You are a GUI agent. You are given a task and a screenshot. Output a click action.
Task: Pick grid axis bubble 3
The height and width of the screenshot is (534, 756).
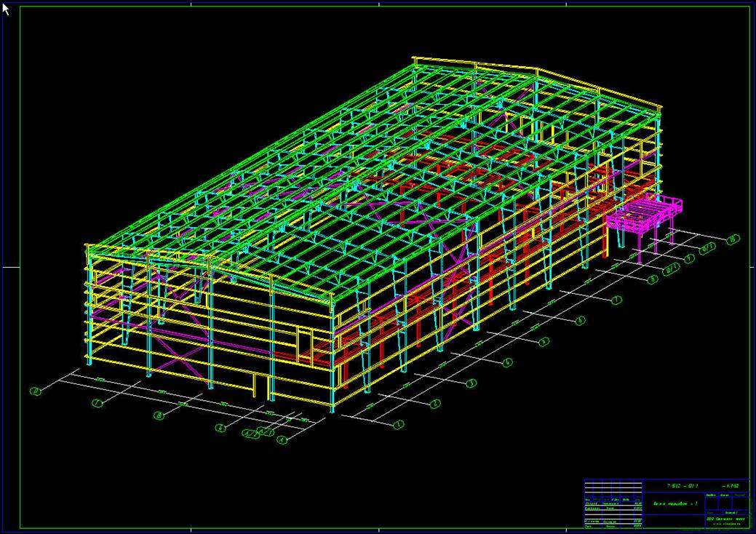[471, 383]
